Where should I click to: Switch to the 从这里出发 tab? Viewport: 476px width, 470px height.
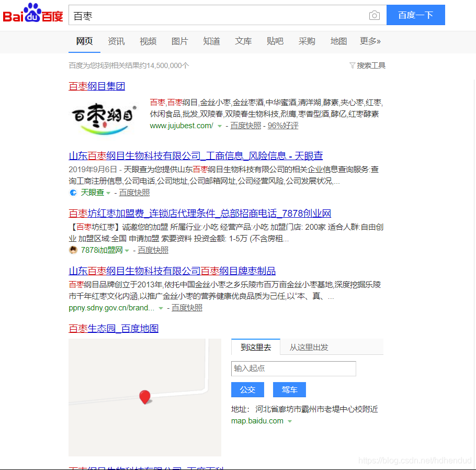(309, 347)
